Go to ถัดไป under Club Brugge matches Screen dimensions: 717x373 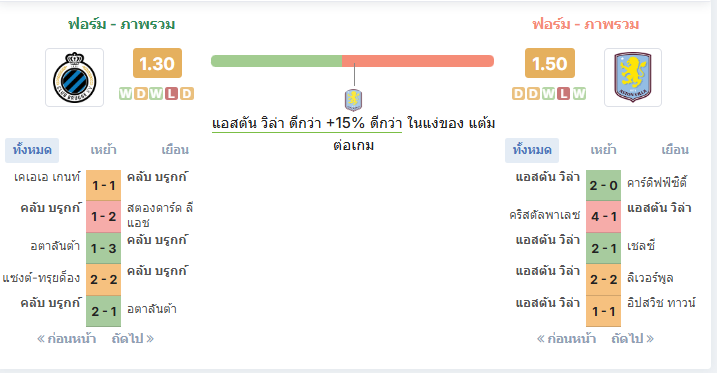pos(133,339)
